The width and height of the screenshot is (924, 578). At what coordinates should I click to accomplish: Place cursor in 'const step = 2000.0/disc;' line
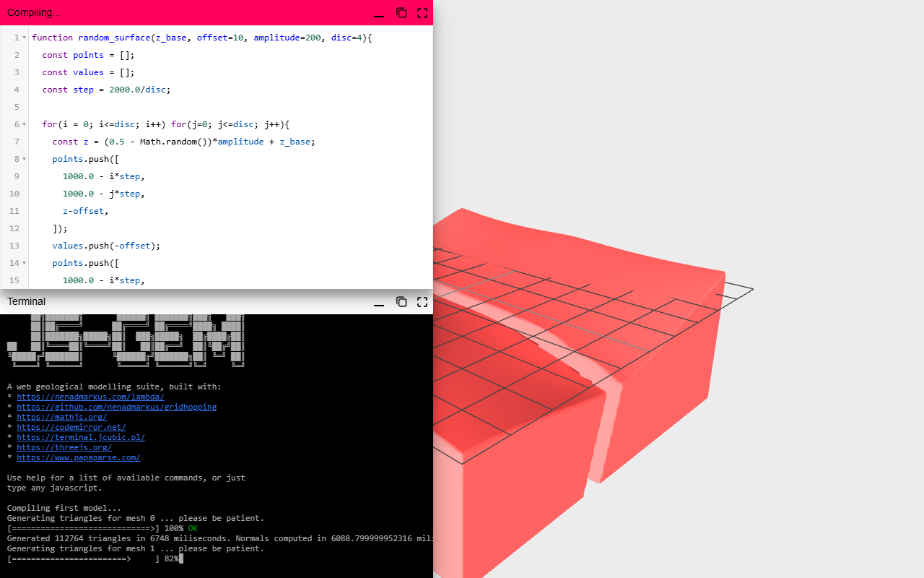[106, 90]
